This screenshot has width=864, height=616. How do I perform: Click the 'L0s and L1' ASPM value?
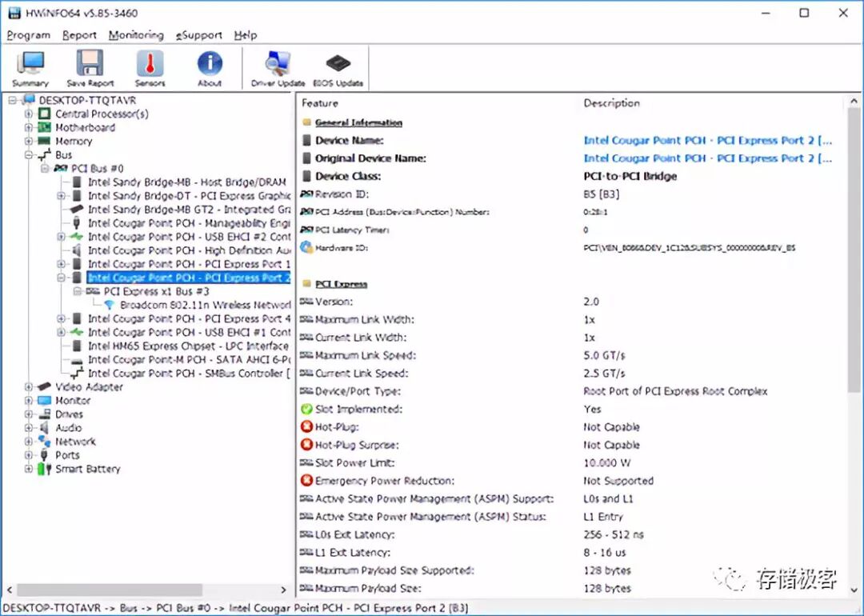coord(608,498)
